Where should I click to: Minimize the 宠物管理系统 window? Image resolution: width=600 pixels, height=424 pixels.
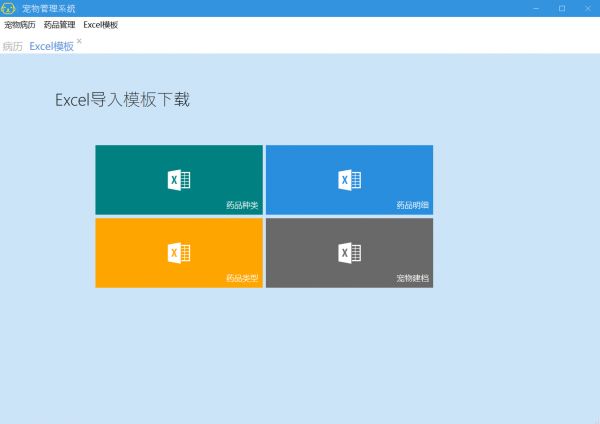click(x=536, y=8)
